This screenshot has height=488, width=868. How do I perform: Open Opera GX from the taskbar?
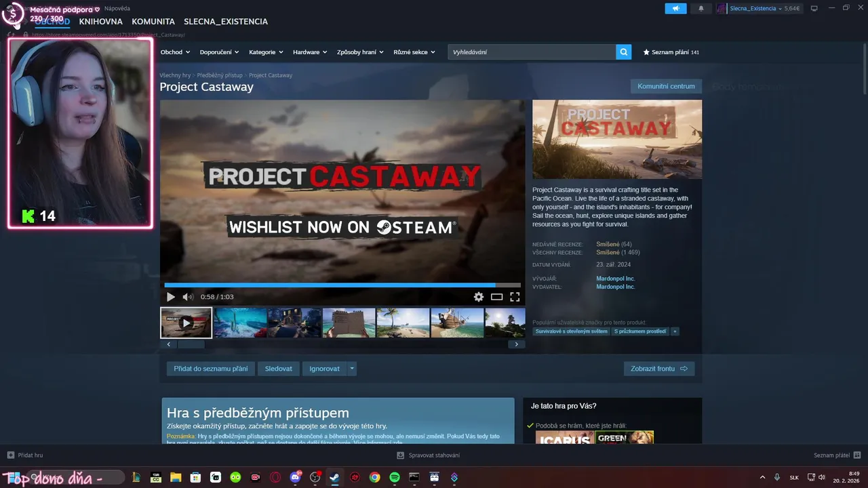[x=275, y=477]
